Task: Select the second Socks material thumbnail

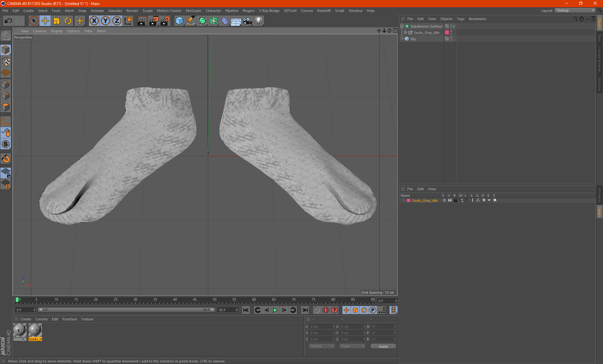Action: 35,330
